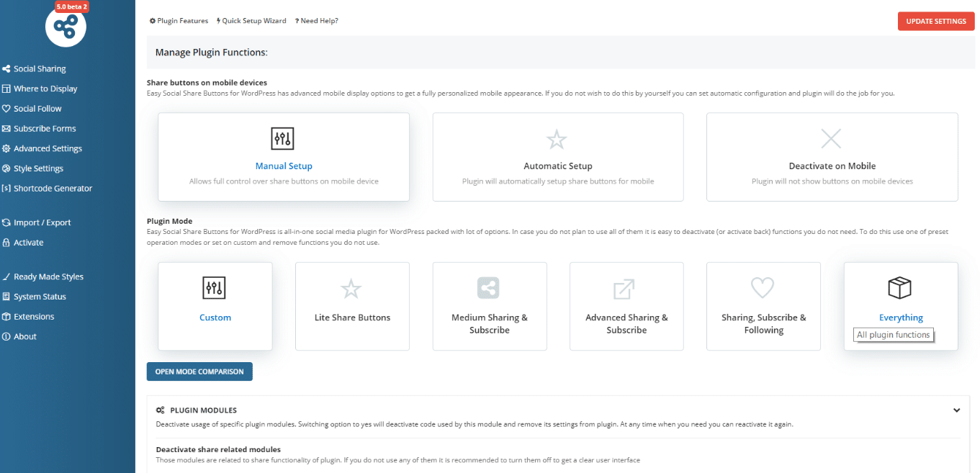Choose the Deactivate on Mobile option
Image resolution: width=980 pixels, height=473 pixels.
click(x=832, y=157)
